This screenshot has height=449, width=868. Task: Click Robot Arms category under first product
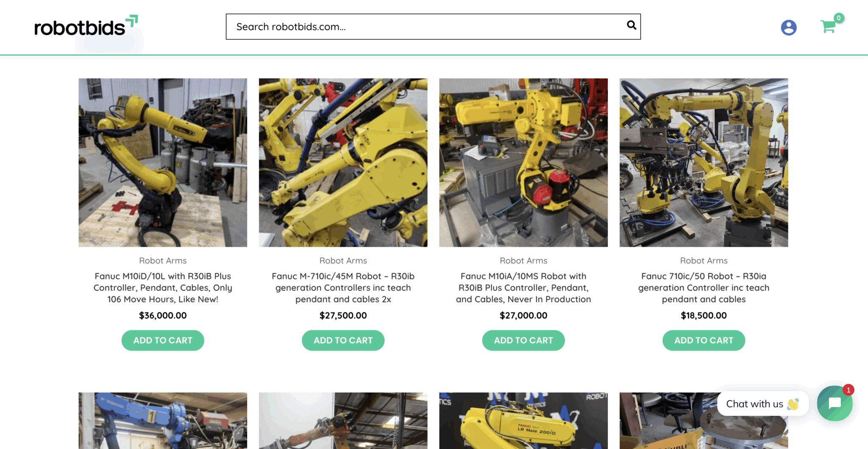pyautogui.click(x=163, y=260)
